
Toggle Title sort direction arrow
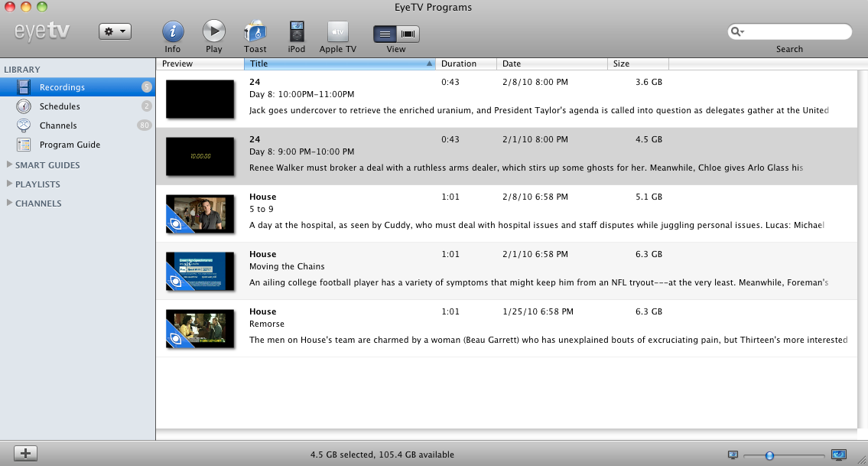click(429, 64)
